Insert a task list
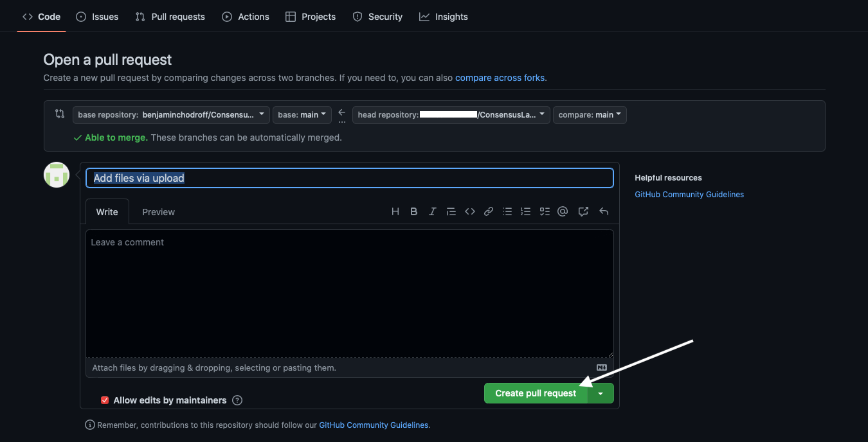 [x=545, y=211]
